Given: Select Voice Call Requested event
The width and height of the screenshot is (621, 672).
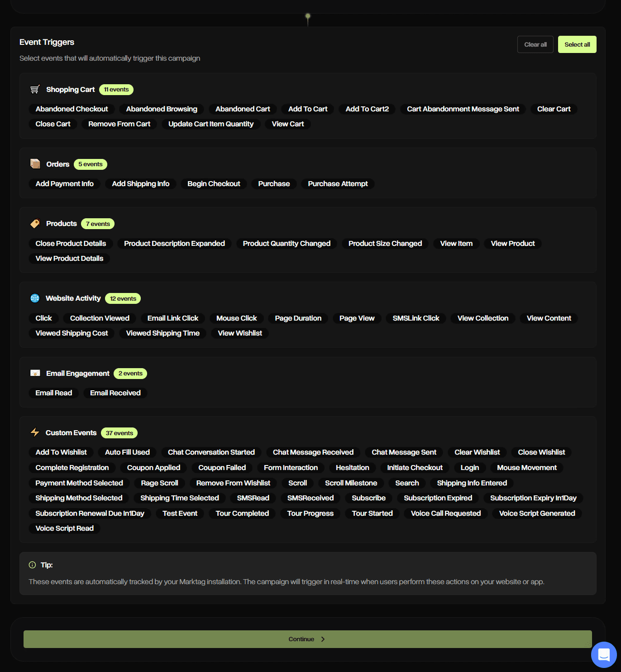Looking at the screenshot, I should click(x=445, y=514).
